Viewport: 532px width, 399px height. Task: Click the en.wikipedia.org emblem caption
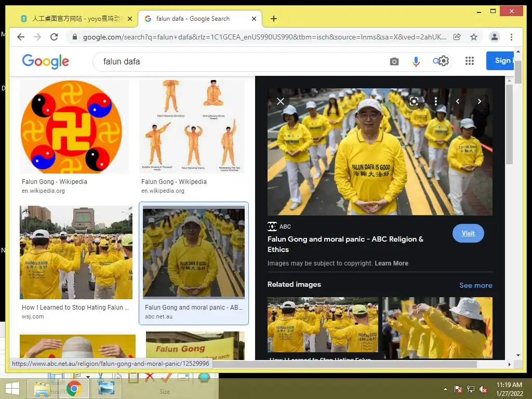(43, 191)
